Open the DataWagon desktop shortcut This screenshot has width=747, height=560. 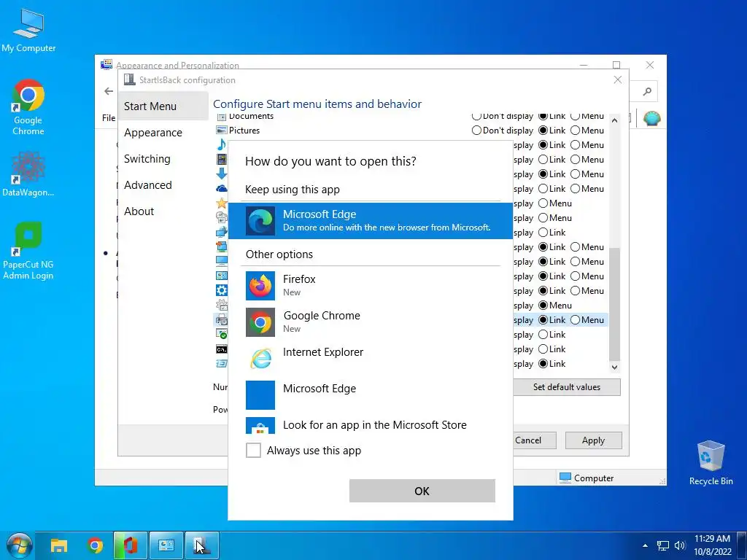coord(28,174)
